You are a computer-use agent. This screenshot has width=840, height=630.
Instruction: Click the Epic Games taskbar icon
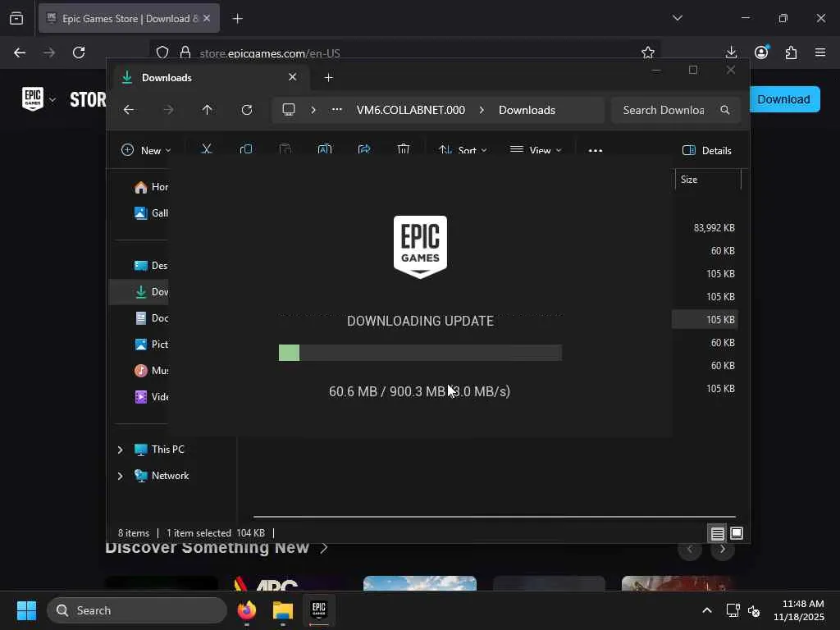319,609
